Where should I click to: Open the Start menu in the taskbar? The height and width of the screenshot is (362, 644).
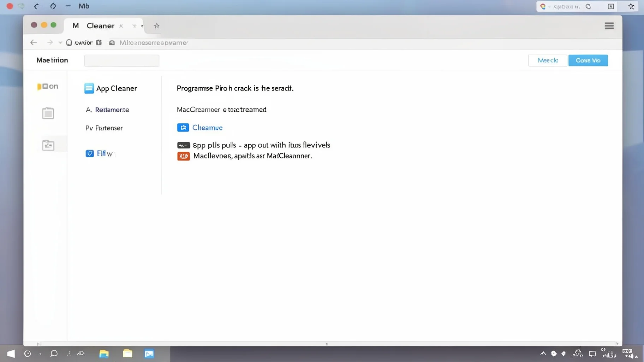[x=11, y=354]
